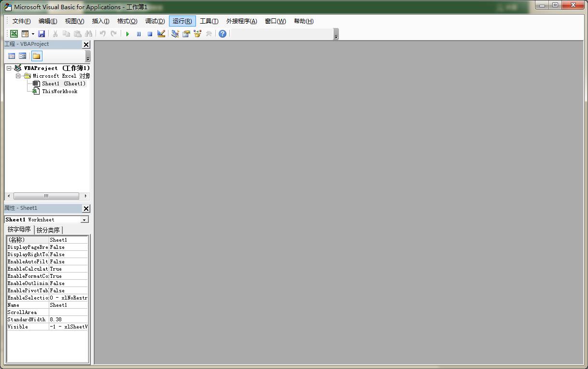Open the 帮助(H) menu

coord(304,21)
